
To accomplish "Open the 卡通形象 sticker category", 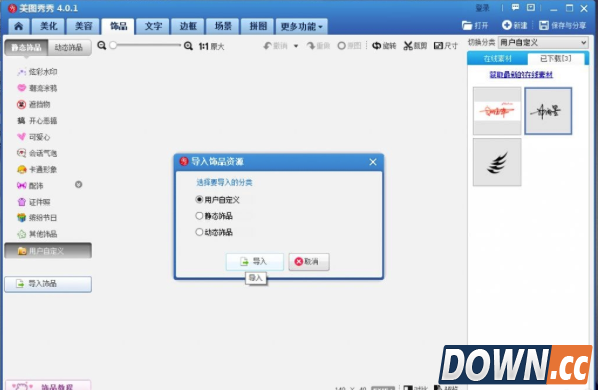I will coord(37,170).
